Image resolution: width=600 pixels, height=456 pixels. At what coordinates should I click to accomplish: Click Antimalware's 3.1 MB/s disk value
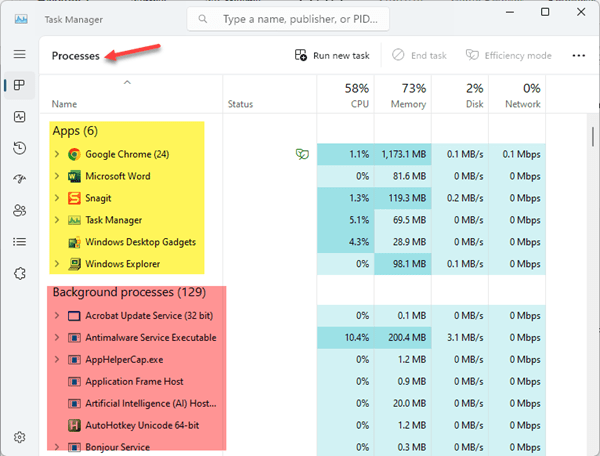465,337
